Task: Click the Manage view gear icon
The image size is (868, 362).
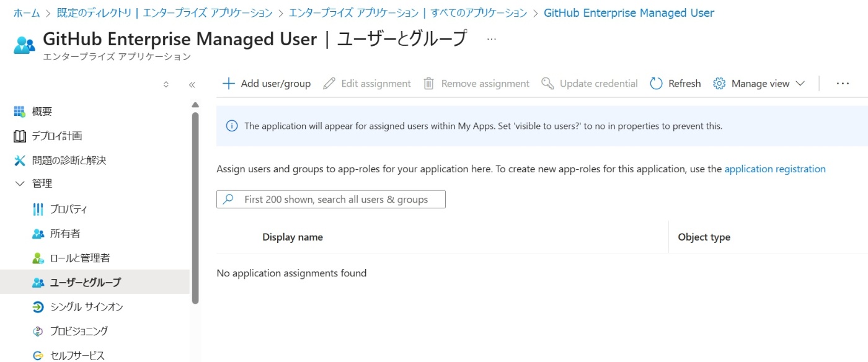Action: click(719, 84)
